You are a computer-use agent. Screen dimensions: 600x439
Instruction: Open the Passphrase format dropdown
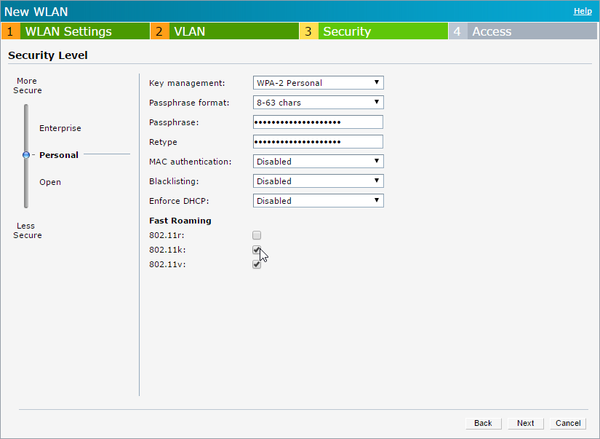click(x=318, y=103)
